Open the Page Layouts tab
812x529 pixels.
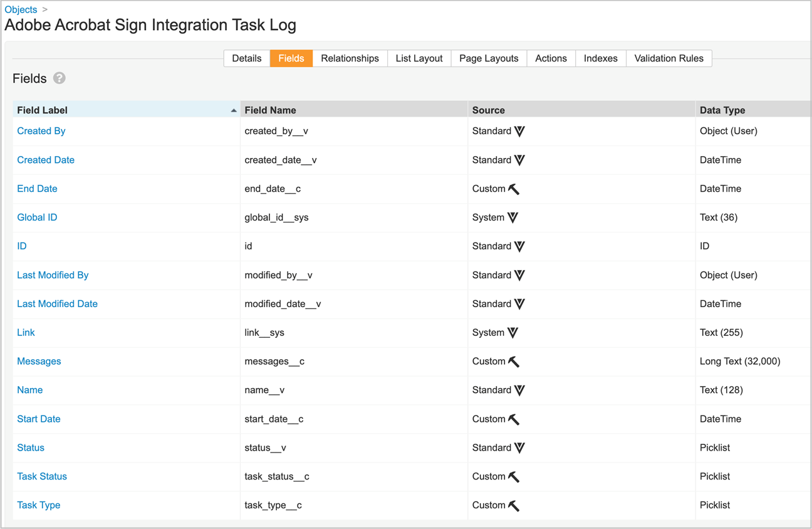(x=489, y=58)
